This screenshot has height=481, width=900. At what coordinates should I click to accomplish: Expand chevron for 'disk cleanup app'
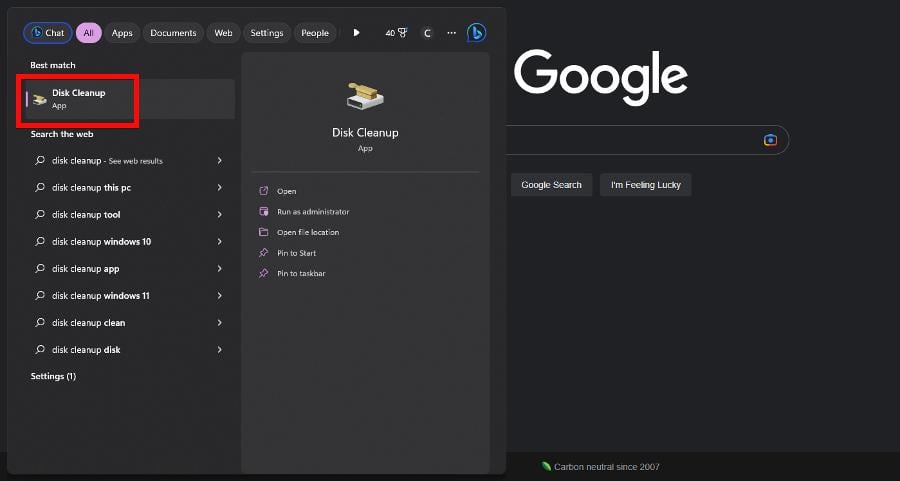(x=220, y=269)
